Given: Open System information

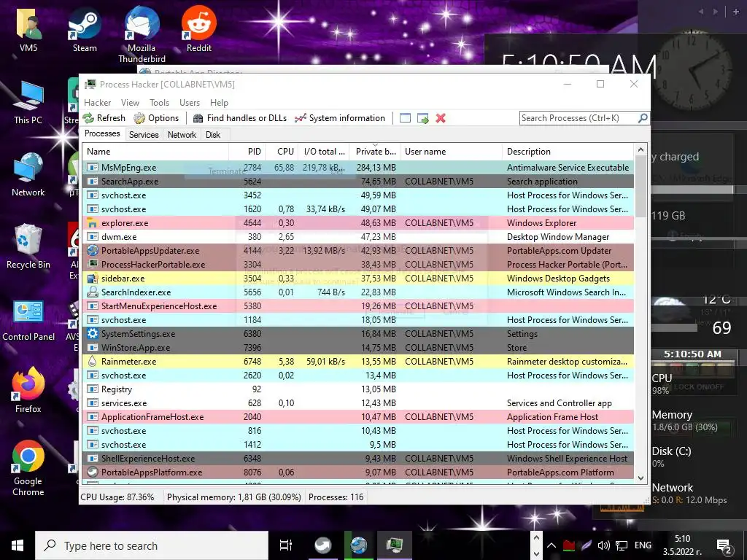Looking at the screenshot, I should point(340,118).
